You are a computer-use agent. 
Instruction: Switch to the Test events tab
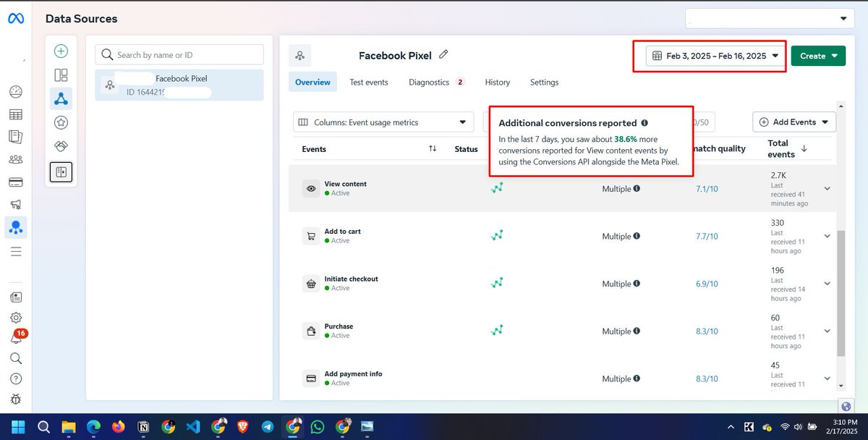[369, 82]
